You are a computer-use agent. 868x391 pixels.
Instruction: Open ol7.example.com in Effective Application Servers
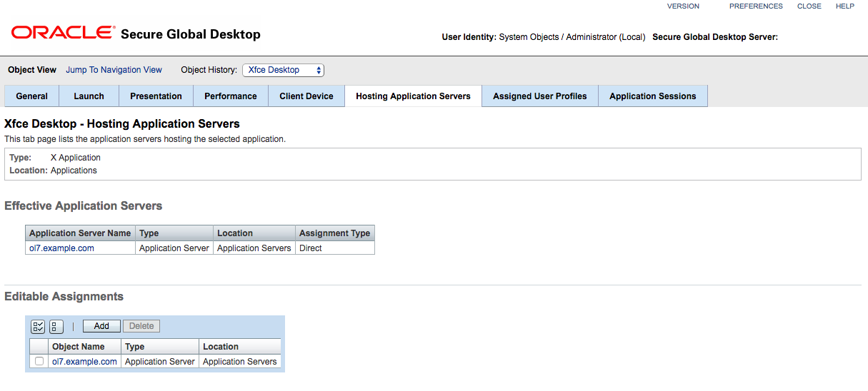[61, 248]
